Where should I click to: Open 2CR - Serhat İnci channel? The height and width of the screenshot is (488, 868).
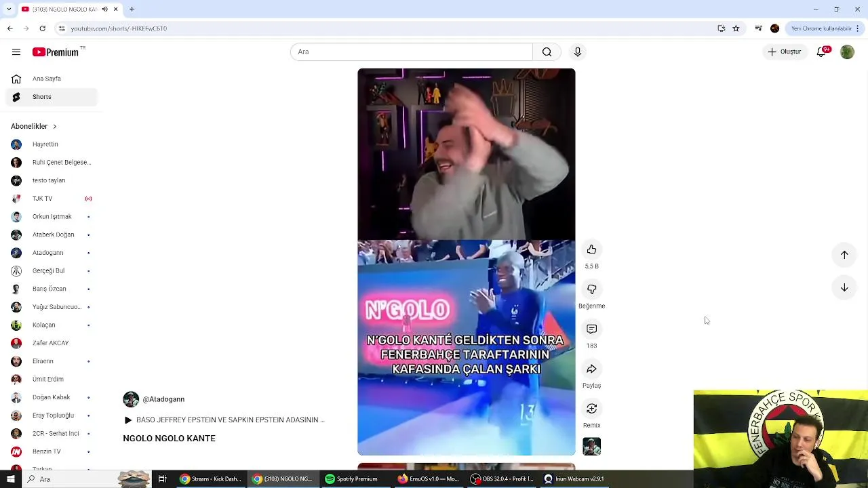coord(50,434)
